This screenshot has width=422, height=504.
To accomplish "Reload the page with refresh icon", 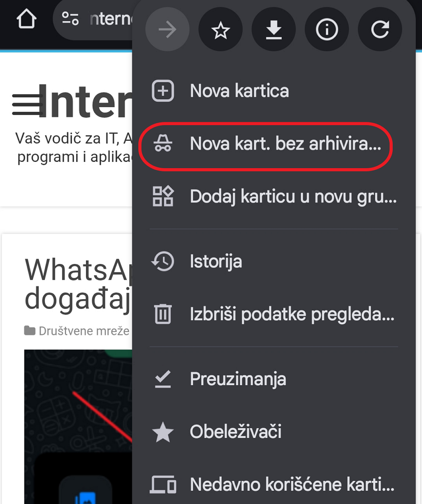I will (x=380, y=29).
